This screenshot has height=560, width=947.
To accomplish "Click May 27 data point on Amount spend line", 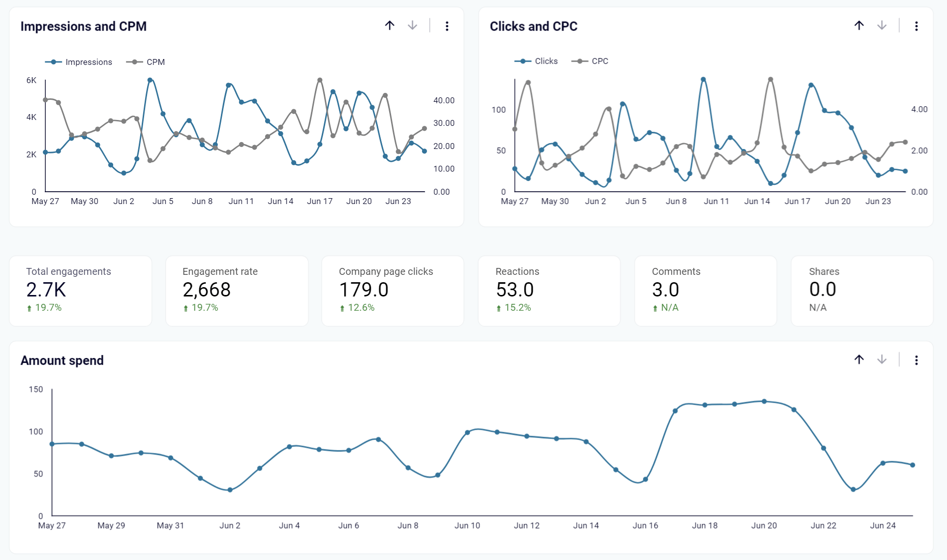I will pos(52,444).
